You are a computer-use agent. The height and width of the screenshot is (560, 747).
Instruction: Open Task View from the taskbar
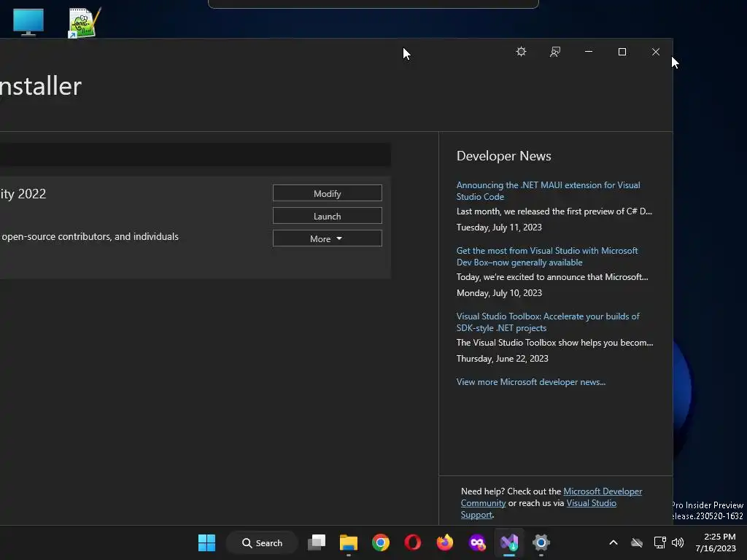[x=317, y=542]
